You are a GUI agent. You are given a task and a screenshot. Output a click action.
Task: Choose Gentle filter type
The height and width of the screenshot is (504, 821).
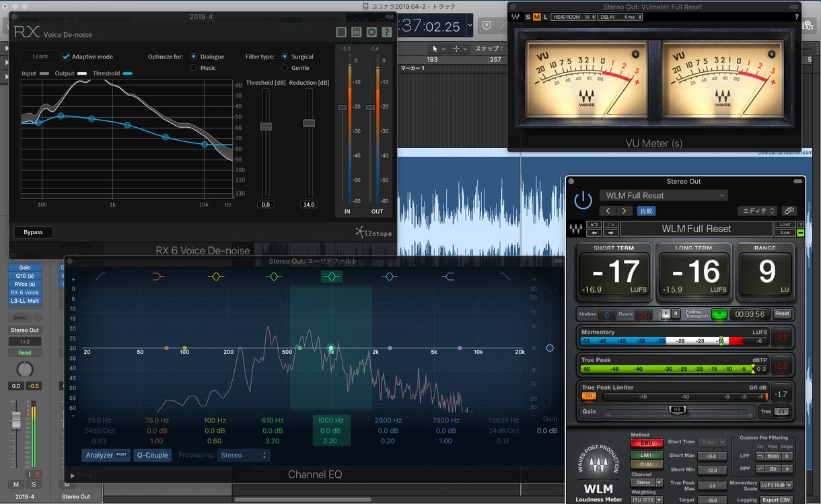point(285,68)
